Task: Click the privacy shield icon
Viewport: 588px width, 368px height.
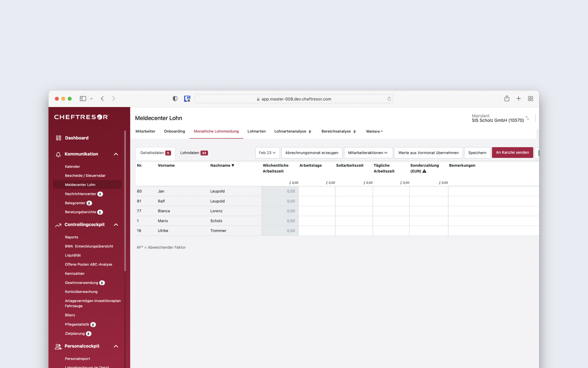Action: click(175, 99)
